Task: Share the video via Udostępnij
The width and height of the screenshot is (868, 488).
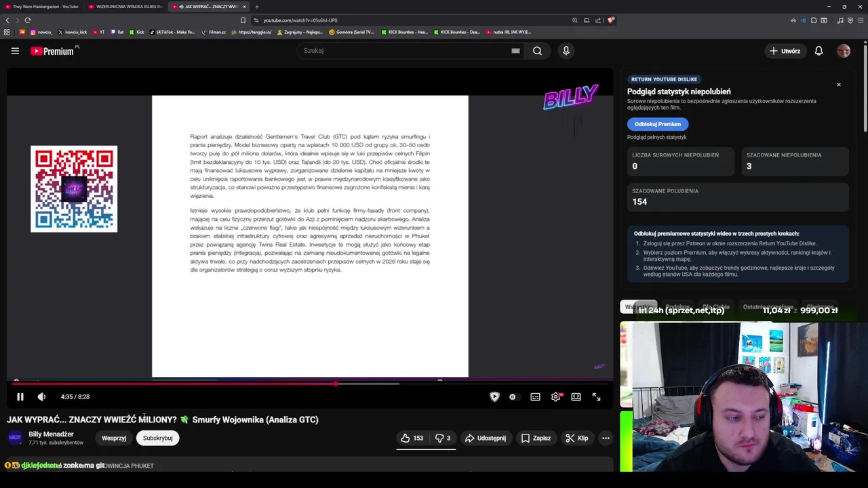Action: 486,438
